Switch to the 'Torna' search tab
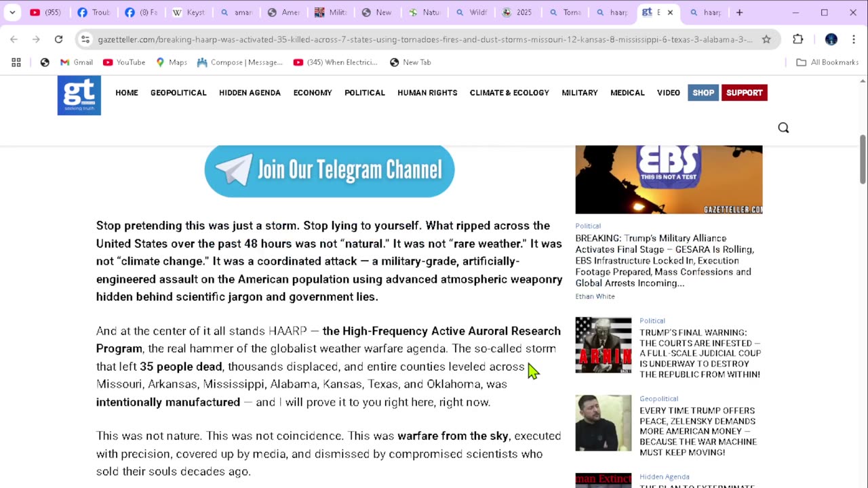 (x=566, y=12)
